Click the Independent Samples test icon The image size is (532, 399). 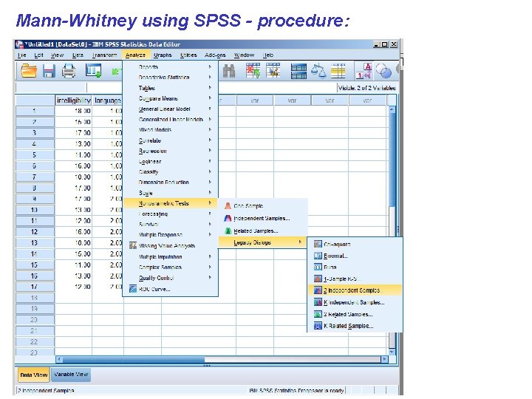[x=228, y=218]
